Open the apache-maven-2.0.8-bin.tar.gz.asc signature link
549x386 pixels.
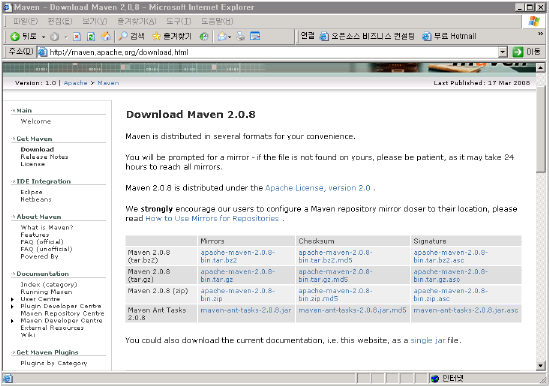tap(450, 276)
